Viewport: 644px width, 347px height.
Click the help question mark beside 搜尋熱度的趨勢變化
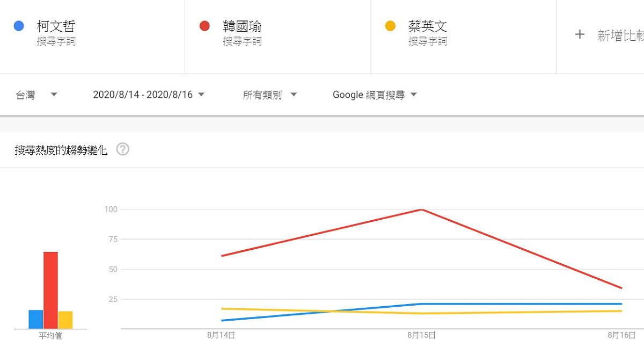[x=123, y=150]
